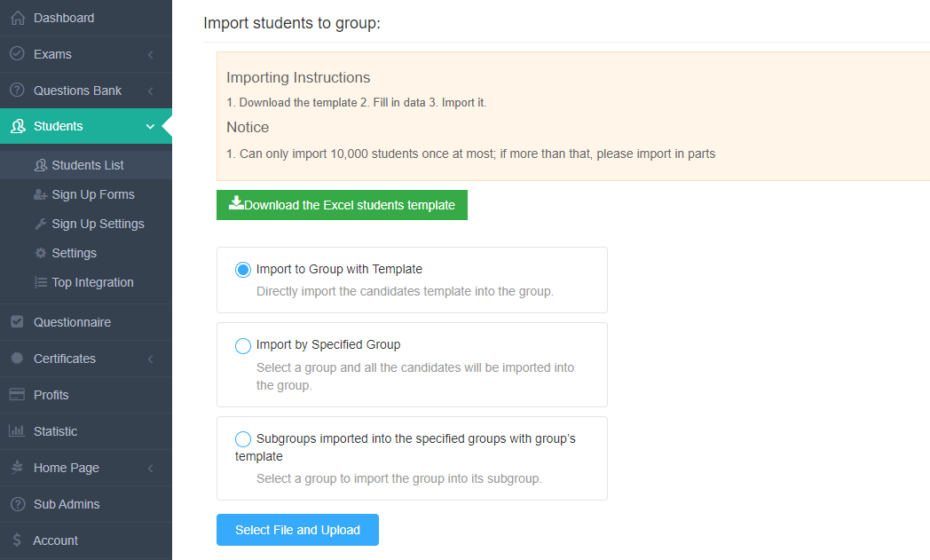Viewport: 930px width, 560px height.
Task: Collapse the Students menu chevron
Action: pyautogui.click(x=151, y=126)
